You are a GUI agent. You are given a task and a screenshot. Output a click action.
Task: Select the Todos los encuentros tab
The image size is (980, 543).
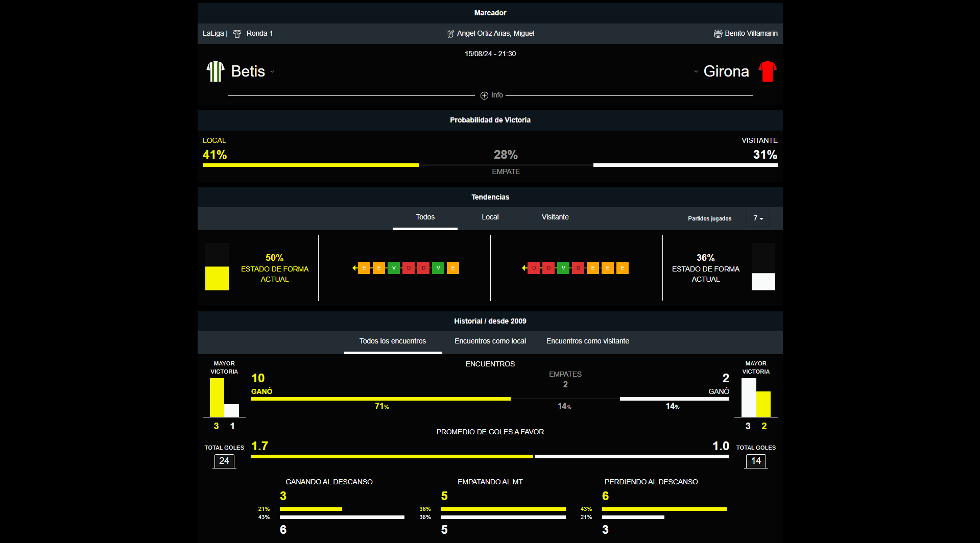pyautogui.click(x=393, y=342)
